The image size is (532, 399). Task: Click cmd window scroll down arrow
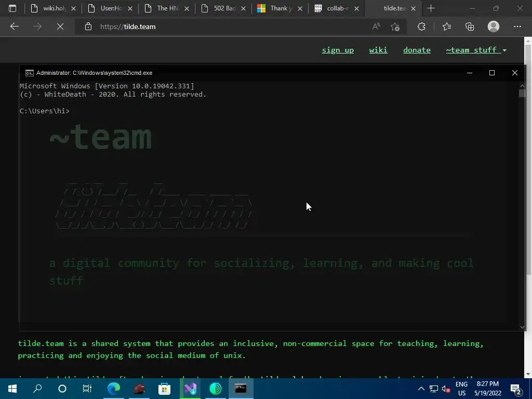point(522,327)
